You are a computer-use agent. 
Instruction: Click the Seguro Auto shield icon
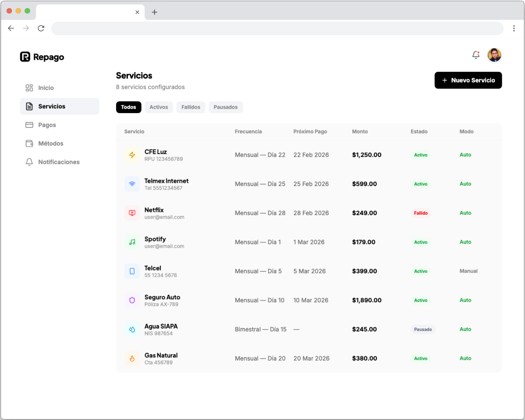[132, 300]
